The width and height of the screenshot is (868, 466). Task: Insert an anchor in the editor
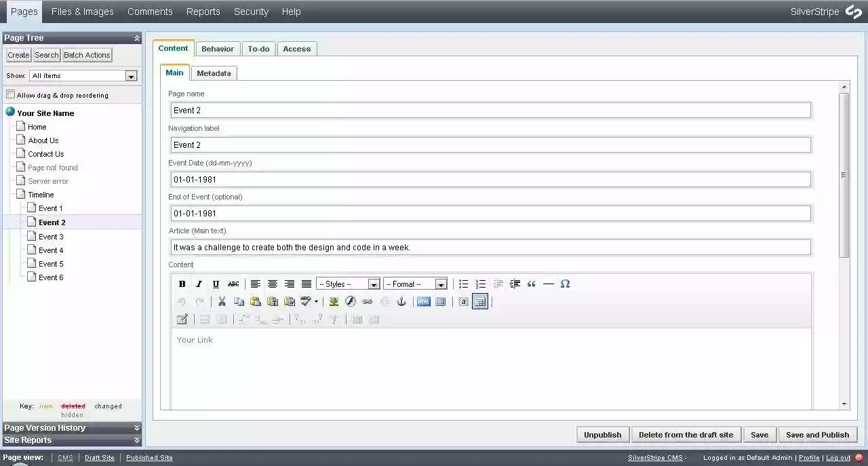pyautogui.click(x=401, y=301)
